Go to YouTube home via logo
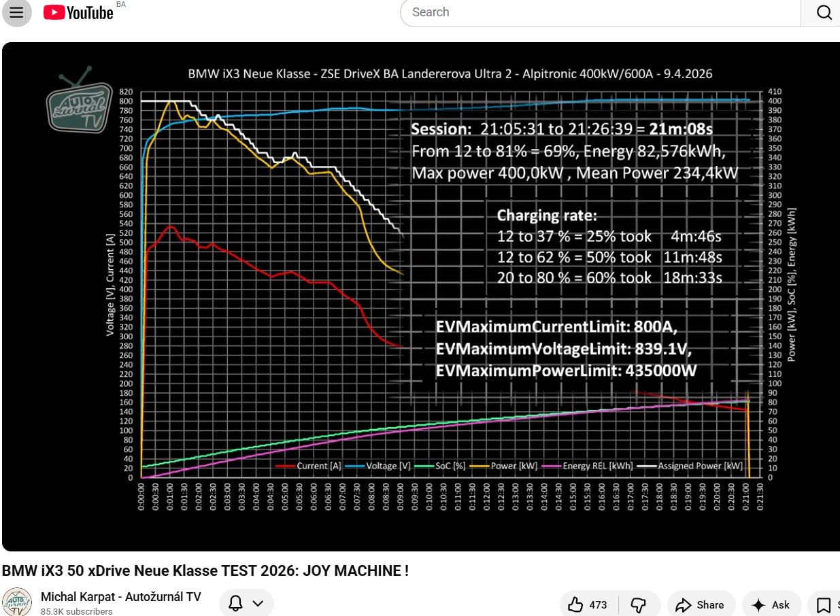The height and width of the screenshot is (616, 840). (78, 12)
